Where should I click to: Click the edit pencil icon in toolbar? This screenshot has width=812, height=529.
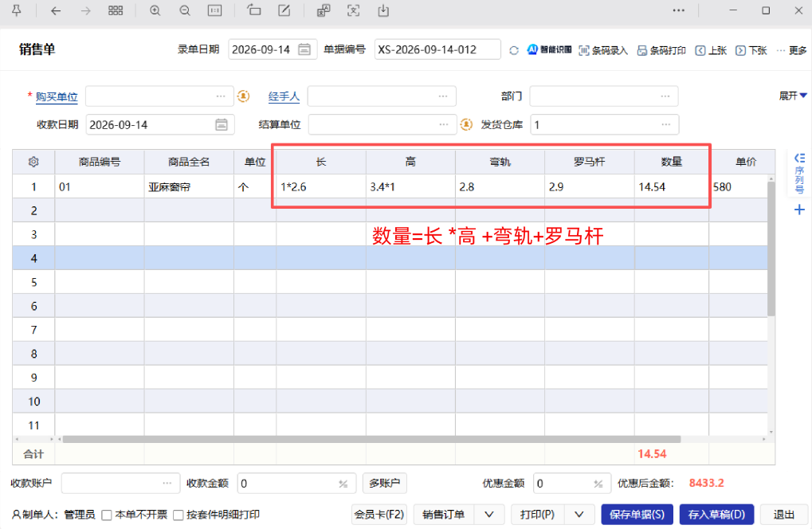click(x=284, y=10)
